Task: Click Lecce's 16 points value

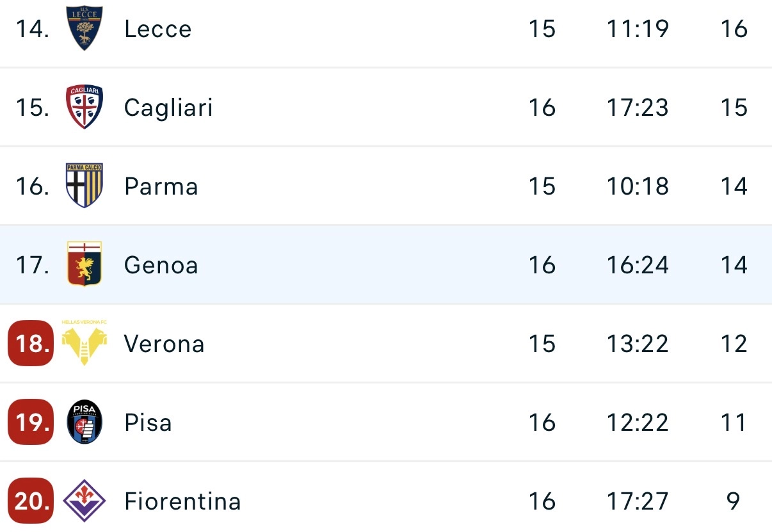Action: point(734,29)
